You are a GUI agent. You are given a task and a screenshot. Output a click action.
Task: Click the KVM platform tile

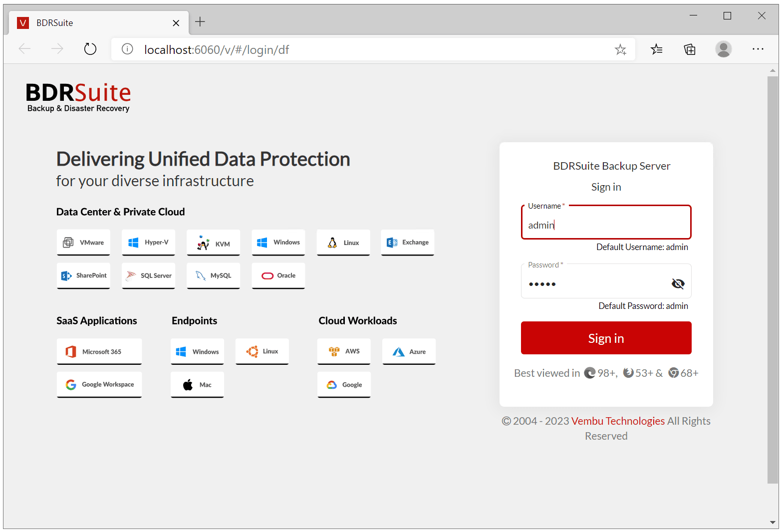click(x=214, y=243)
